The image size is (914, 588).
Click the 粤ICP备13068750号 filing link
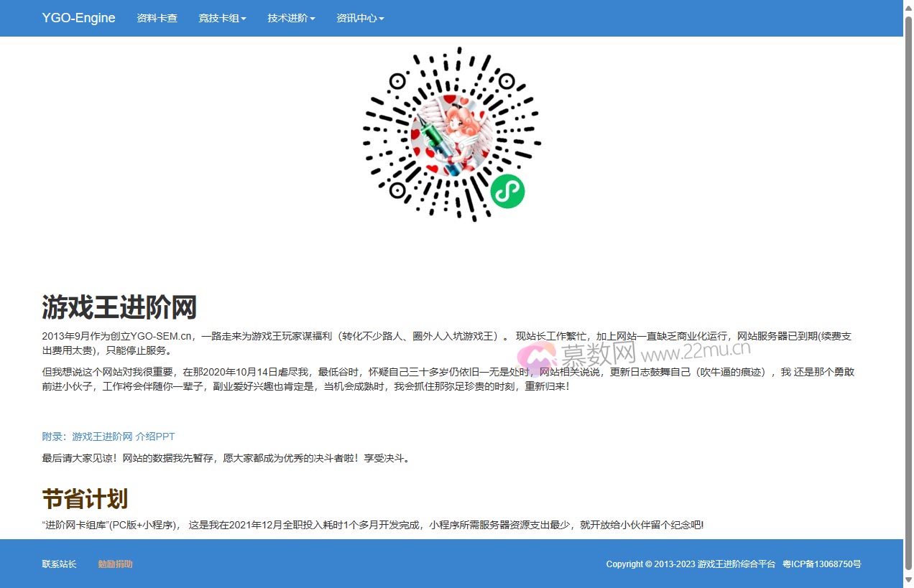(x=821, y=564)
